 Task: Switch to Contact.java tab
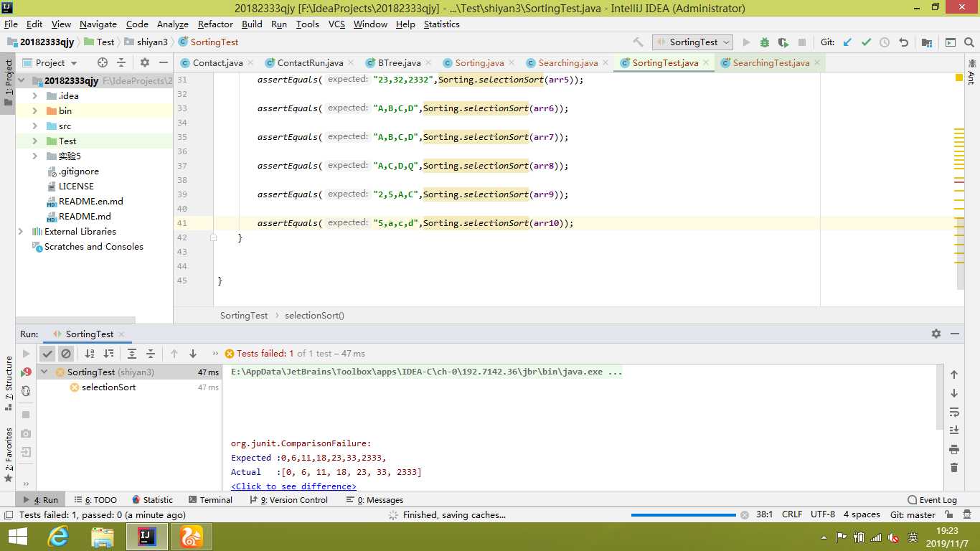(217, 62)
